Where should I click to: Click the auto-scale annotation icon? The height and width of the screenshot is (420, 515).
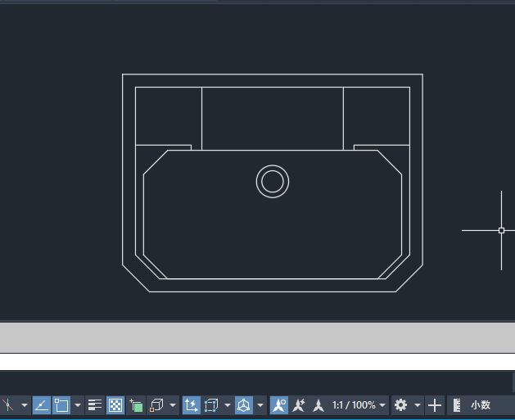(x=299, y=405)
